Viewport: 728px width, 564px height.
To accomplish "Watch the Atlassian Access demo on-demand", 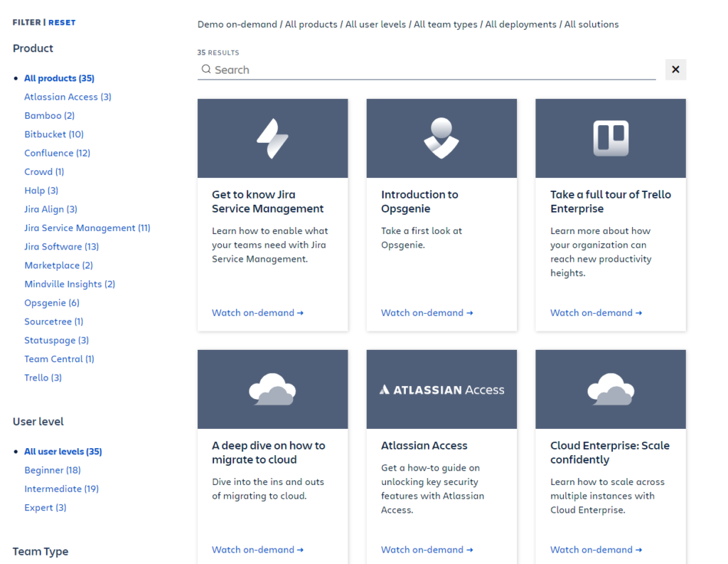I will click(x=427, y=549).
